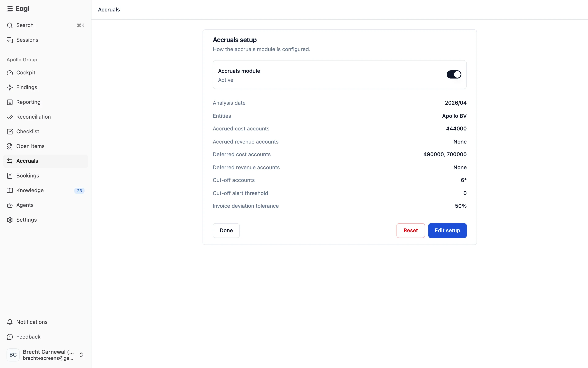Click the cut-off accounts value 6*

463,180
